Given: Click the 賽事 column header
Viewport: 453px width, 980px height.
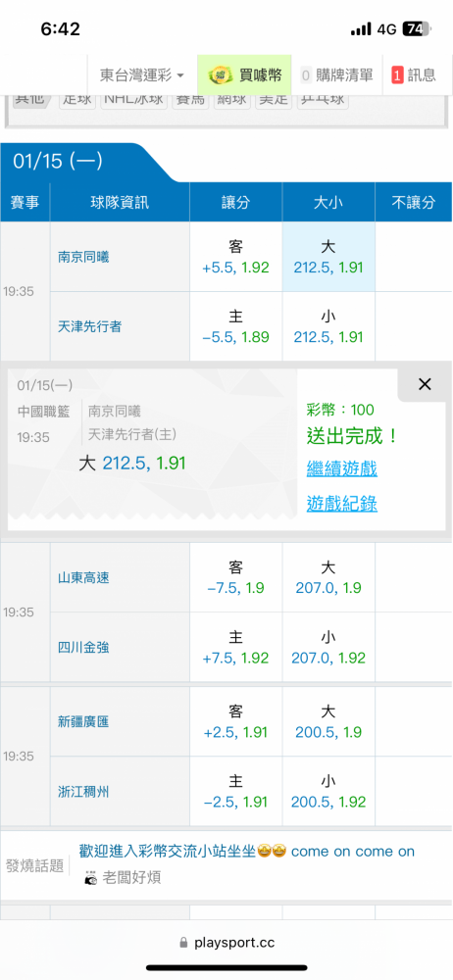Looking at the screenshot, I should [25, 202].
